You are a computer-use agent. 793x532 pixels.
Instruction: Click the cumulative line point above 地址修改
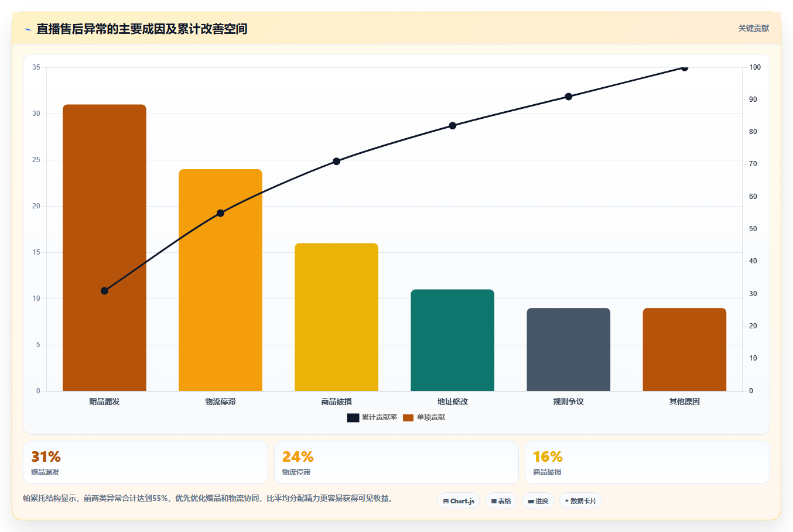[x=452, y=126]
